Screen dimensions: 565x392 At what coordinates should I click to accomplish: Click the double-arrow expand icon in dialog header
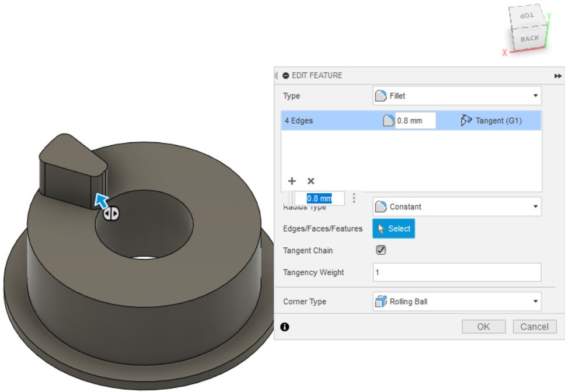click(x=558, y=76)
